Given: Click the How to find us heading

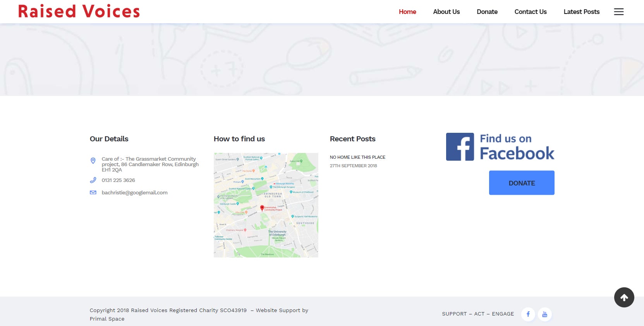Looking at the screenshot, I should point(239,139).
